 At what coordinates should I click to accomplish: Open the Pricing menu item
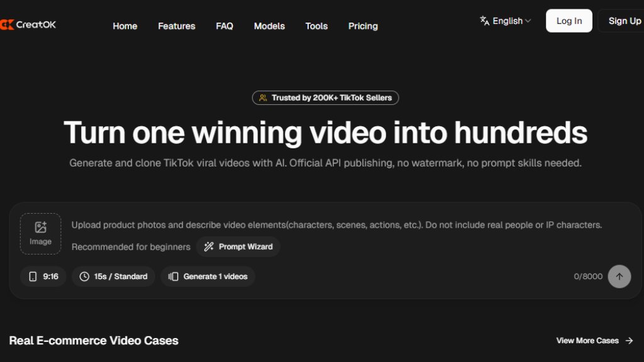click(x=363, y=26)
